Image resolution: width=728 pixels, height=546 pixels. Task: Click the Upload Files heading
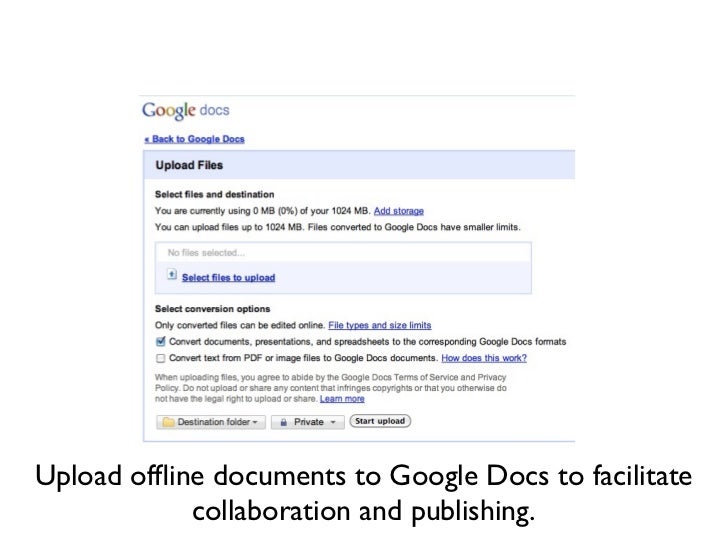189,165
